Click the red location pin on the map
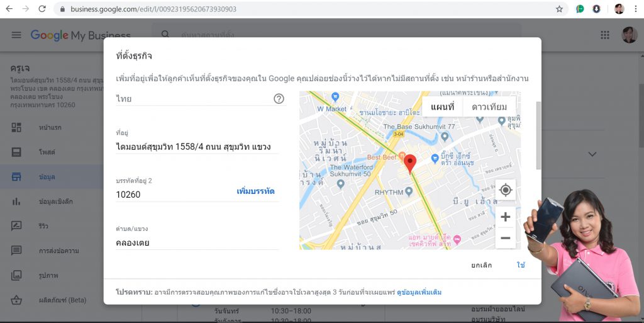Viewport: 644px width, 323px height. pyautogui.click(x=410, y=164)
